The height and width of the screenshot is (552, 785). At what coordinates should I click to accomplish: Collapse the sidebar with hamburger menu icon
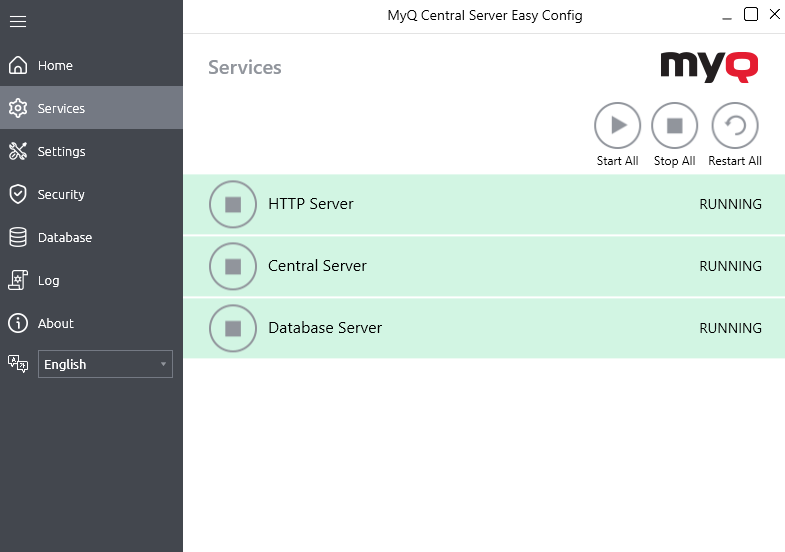click(17, 21)
